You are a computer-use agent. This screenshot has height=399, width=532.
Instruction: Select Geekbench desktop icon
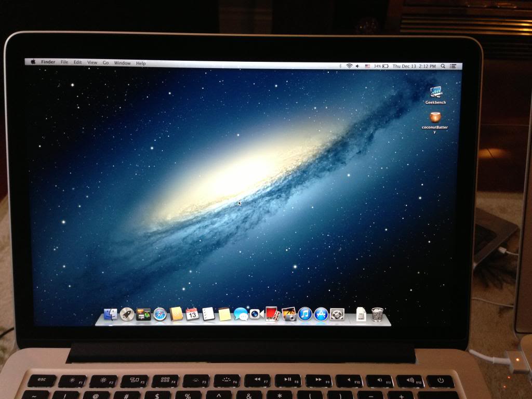tap(436, 95)
